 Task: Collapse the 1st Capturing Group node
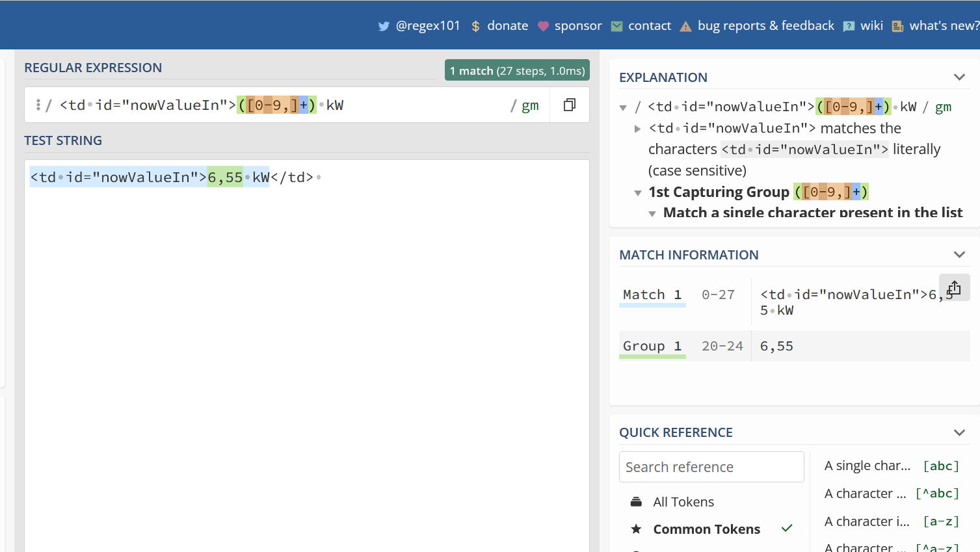click(637, 192)
